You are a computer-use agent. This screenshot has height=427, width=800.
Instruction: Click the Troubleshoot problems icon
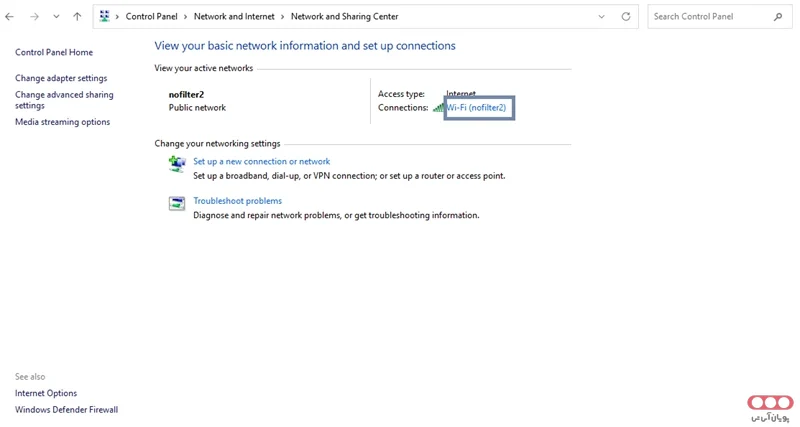(x=177, y=203)
